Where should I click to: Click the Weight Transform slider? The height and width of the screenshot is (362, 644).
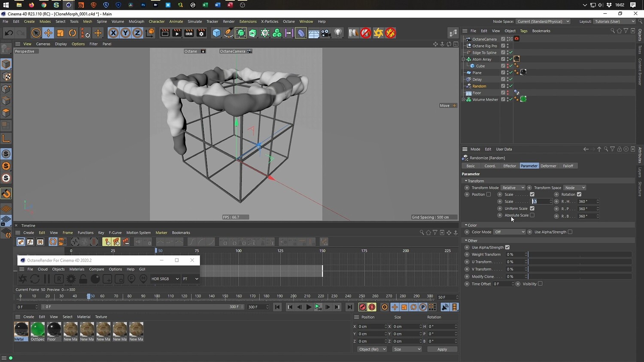580,254
